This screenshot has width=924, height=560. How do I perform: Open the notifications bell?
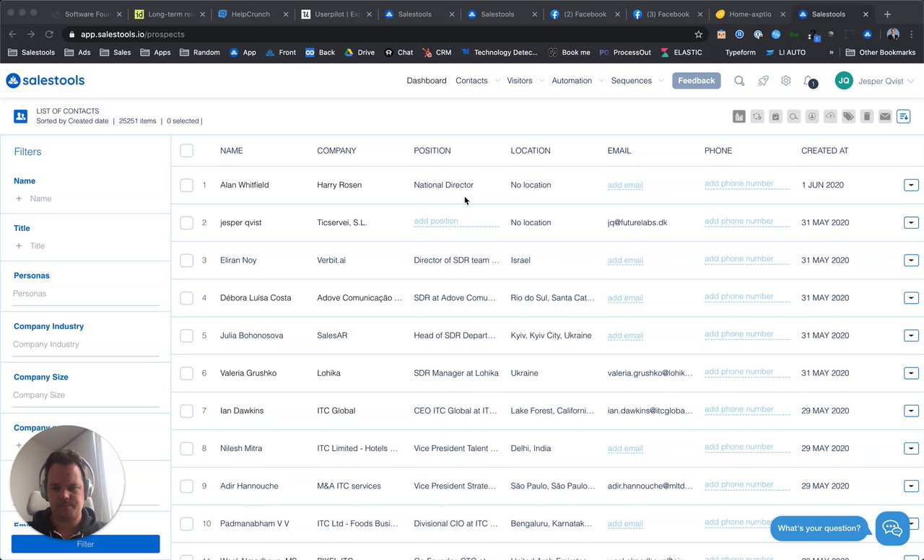(x=809, y=81)
